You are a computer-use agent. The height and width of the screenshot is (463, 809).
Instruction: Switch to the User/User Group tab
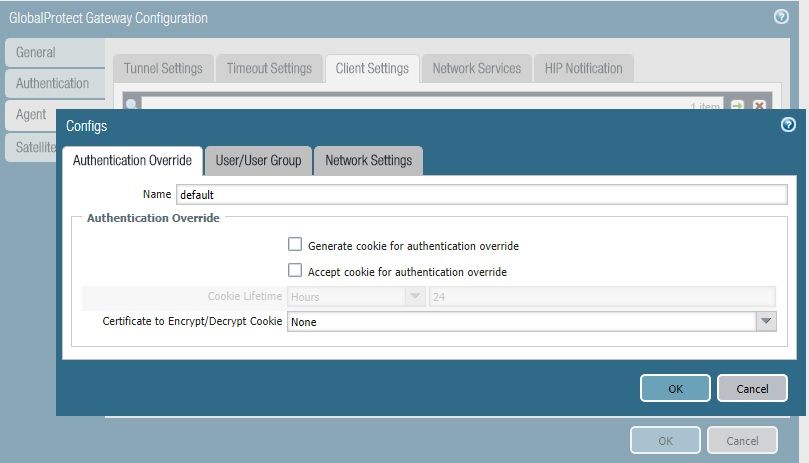258,161
